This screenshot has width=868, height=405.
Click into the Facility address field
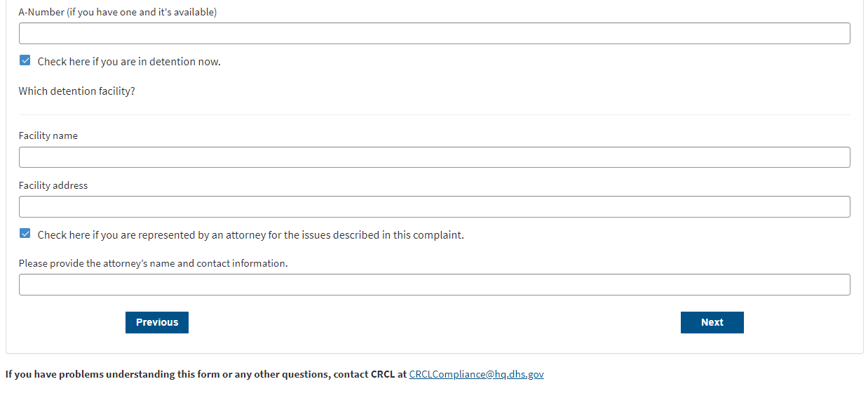pos(434,207)
